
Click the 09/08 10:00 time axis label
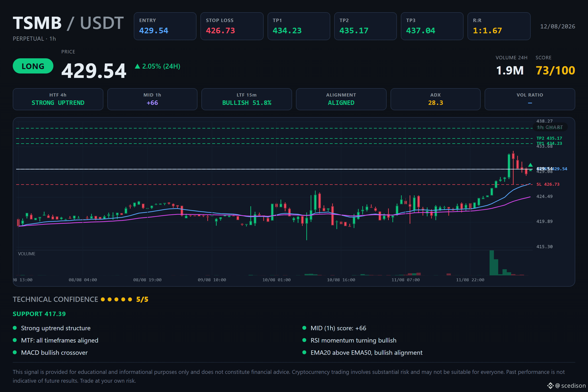212,280
